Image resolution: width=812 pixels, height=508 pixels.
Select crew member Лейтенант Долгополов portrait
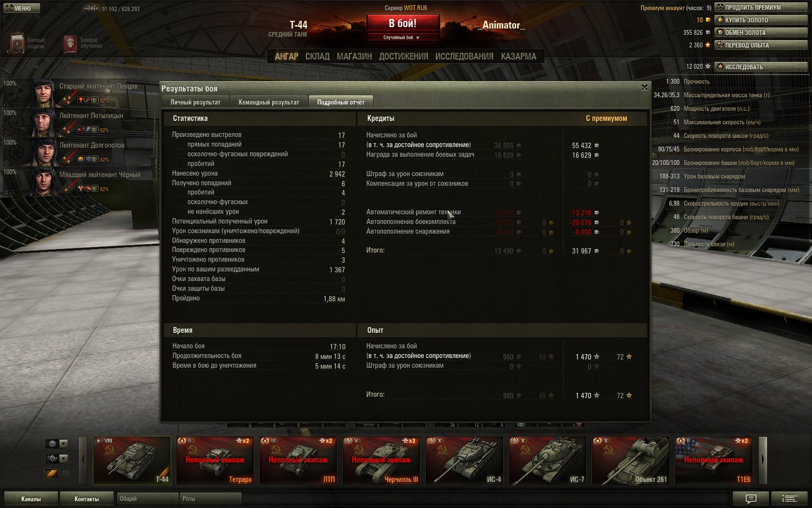44,151
